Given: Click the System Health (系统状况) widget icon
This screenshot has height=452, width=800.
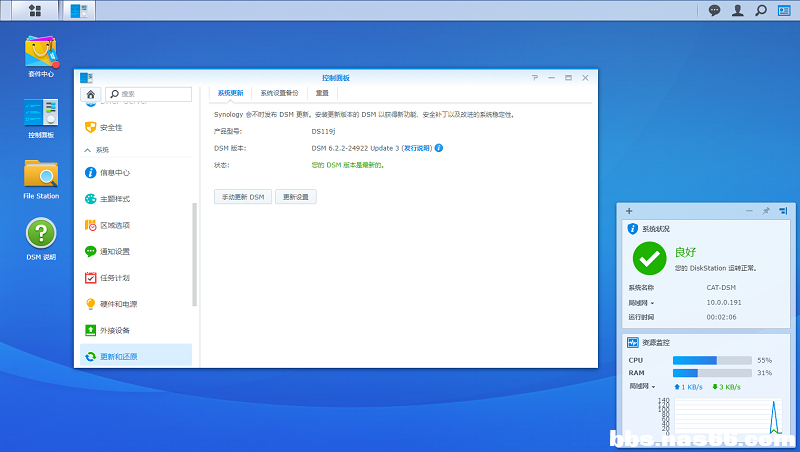Looking at the screenshot, I should coord(633,229).
